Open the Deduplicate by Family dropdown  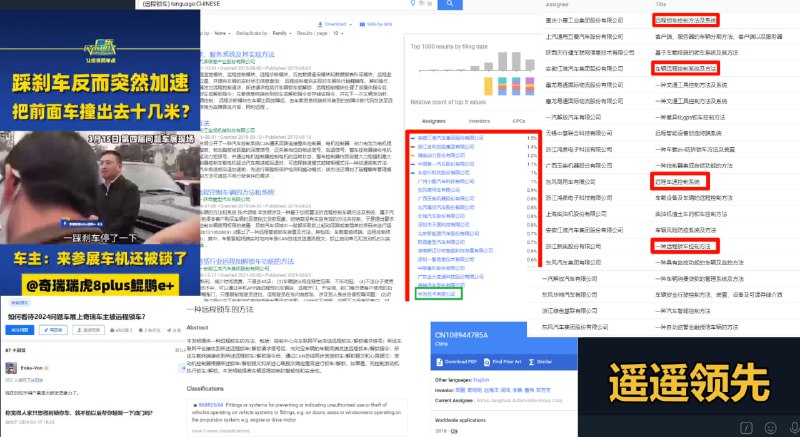pyautogui.click(x=283, y=33)
